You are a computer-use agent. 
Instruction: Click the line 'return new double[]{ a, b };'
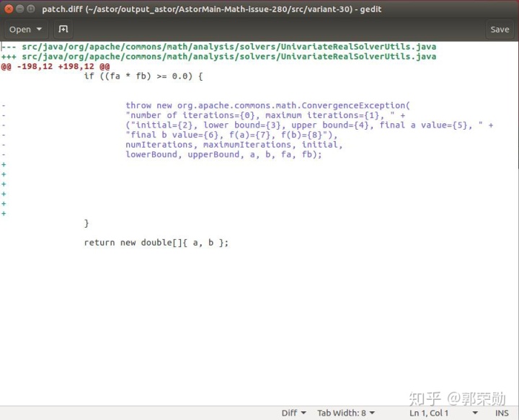tap(156, 243)
